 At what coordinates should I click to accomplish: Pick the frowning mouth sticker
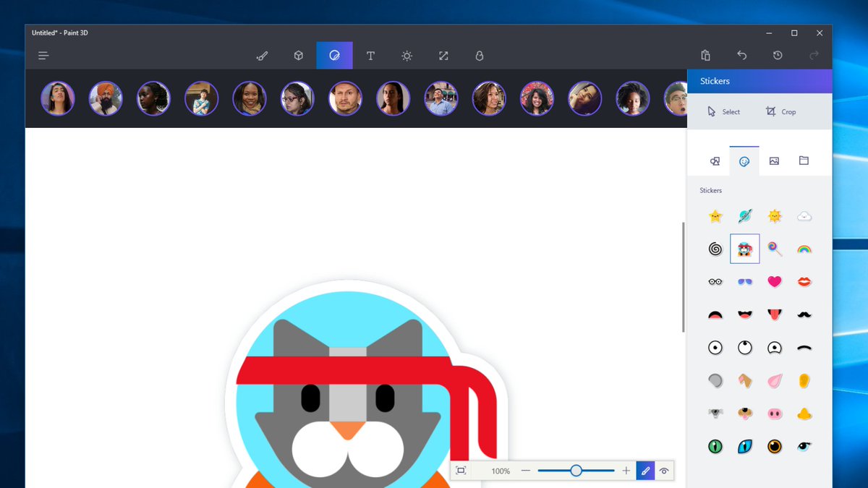(715, 314)
